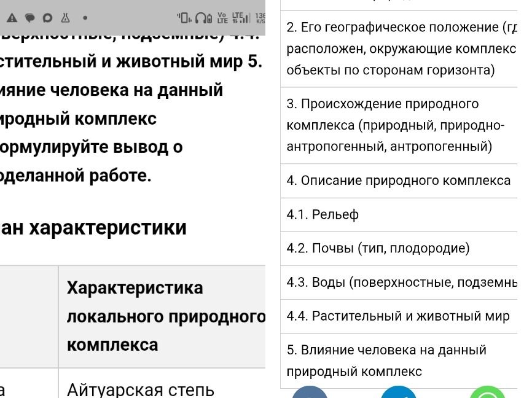Image resolution: width=532 pixels, height=398 pixels.
Task: Click the bold text 'оделанной работе.'
Action: 76,176
